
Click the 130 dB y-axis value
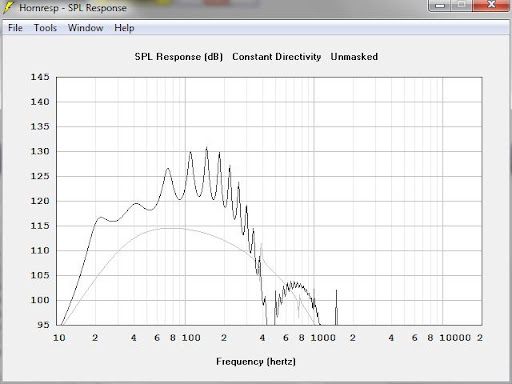[40, 151]
